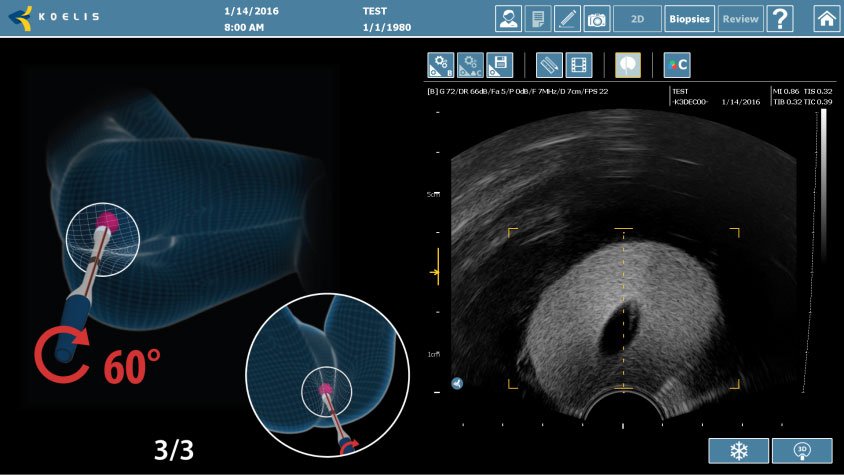The width and height of the screenshot is (844, 475).
Task: Click the yellow focus depth arrow marker
Action: (x=435, y=273)
